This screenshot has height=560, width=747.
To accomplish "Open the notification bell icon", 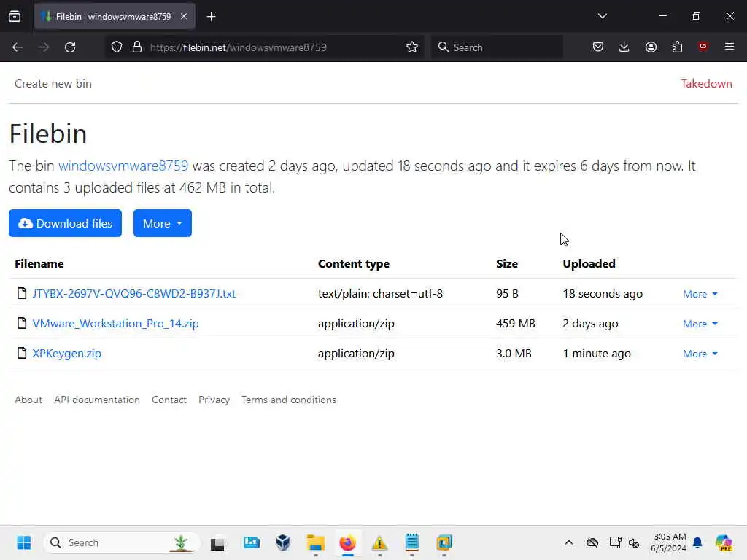I will tap(697, 542).
